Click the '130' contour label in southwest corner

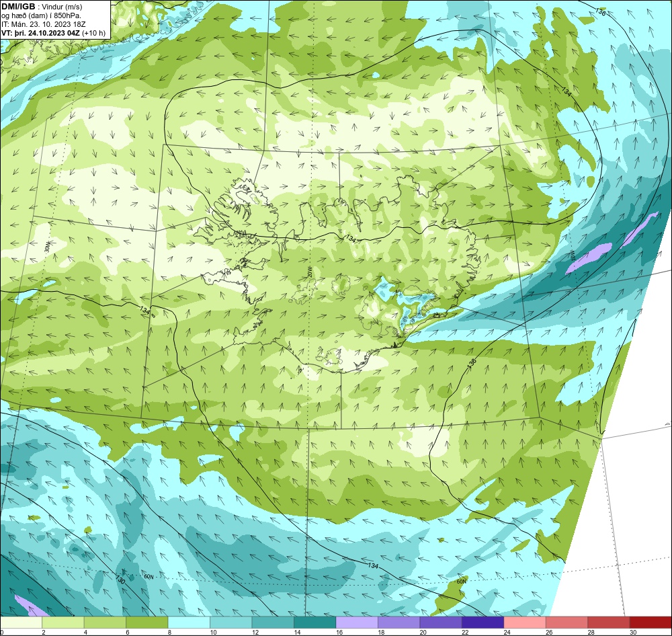point(120,580)
